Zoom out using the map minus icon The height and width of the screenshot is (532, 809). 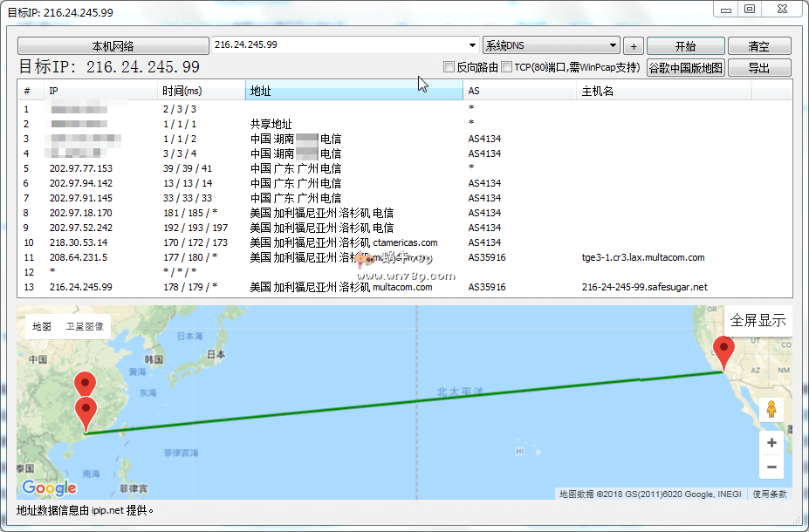coord(771,467)
